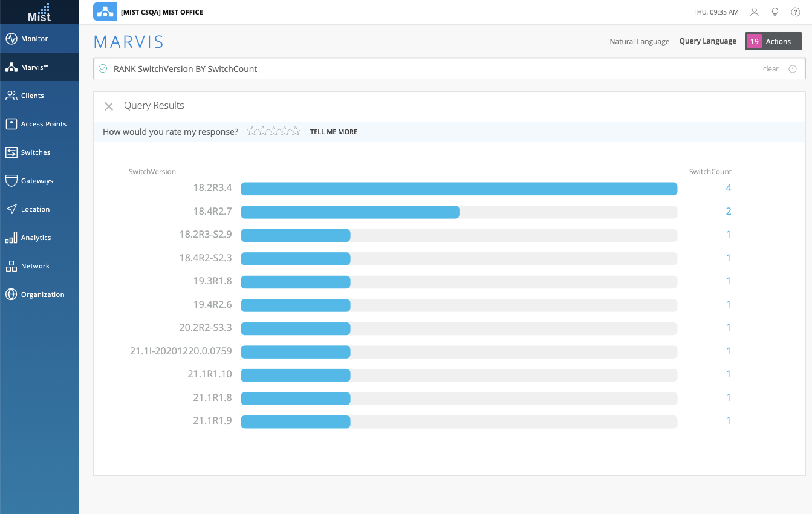Image resolution: width=812 pixels, height=514 pixels.
Task: Open the Location section
Action: 35,209
